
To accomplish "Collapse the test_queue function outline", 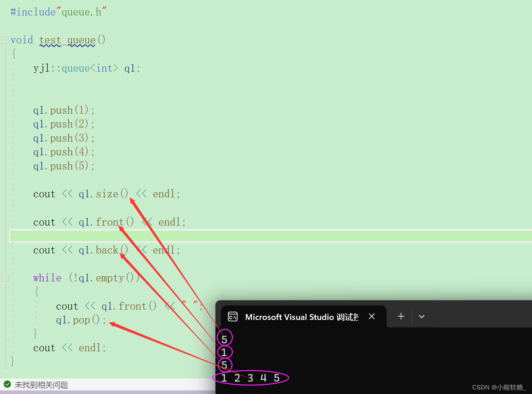I will point(5,40).
